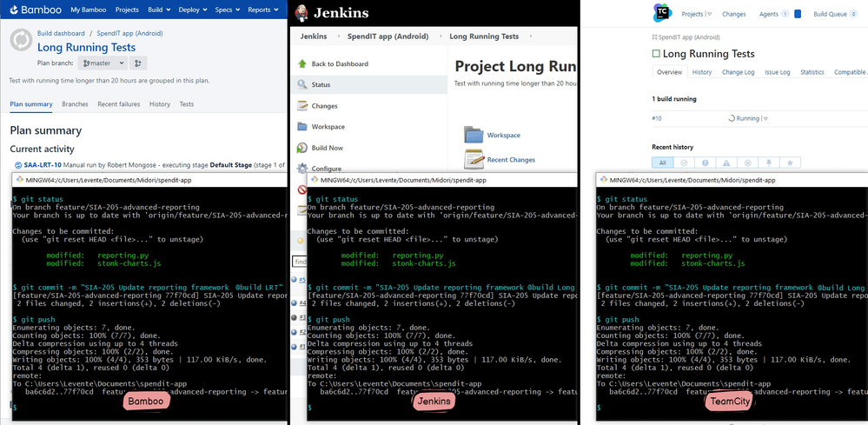
Task: Switch to the Tests tab in Bamboo
Action: click(x=187, y=104)
